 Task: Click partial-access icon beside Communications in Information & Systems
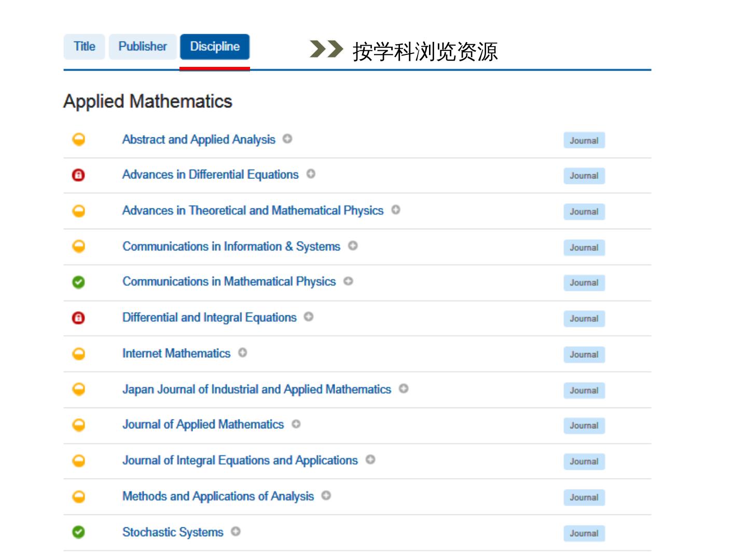click(x=78, y=246)
